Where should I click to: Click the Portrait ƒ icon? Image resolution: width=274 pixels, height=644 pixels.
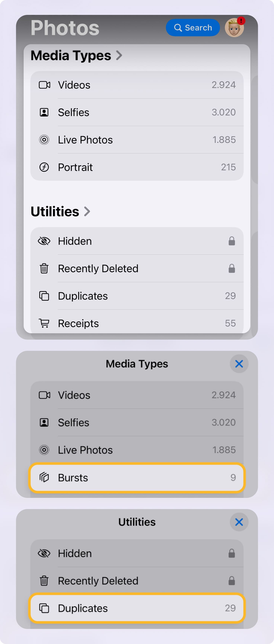tap(44, 167)
